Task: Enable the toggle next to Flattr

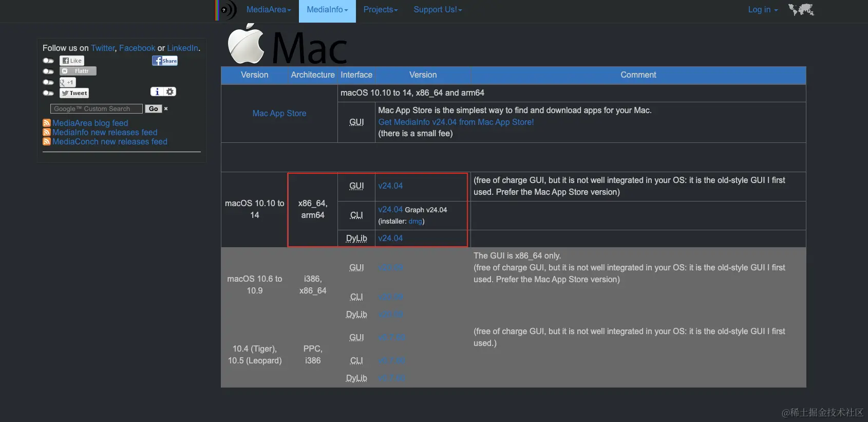Action: pos(48,71)
